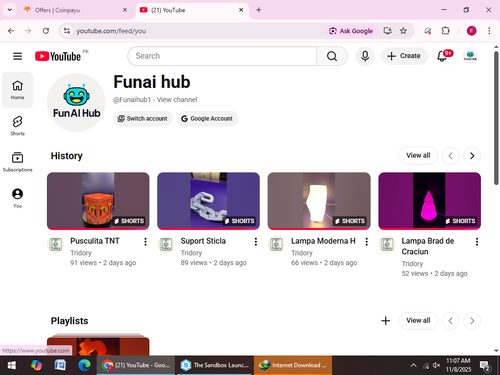View site information icon in address bar
This screenshot has height=375, width=500.
(67, 31)
